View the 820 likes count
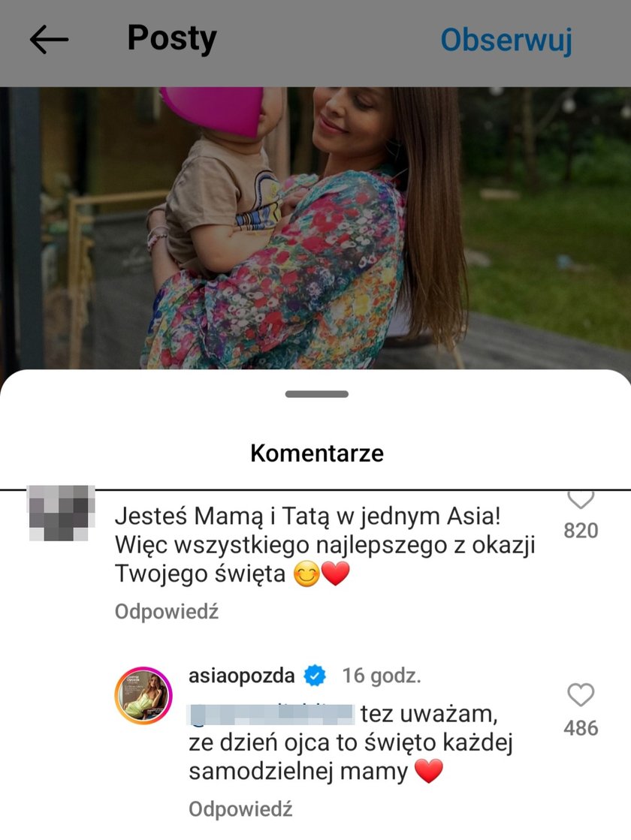631x840 pixels. pos(581,531)
